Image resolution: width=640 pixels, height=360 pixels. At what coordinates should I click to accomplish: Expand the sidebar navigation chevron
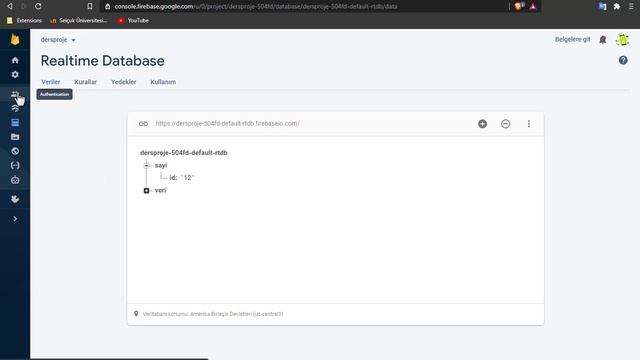pyautogui.click(x=15, y=219)
